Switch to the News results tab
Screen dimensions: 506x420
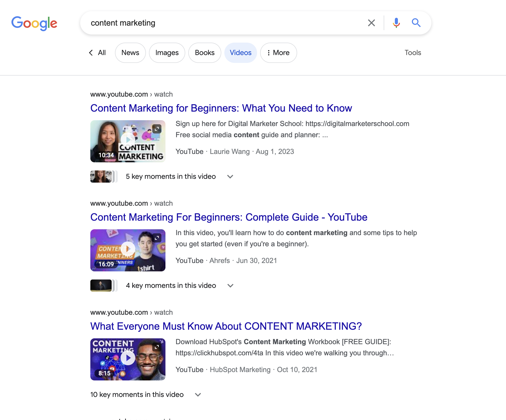click(x=130, y=52)
